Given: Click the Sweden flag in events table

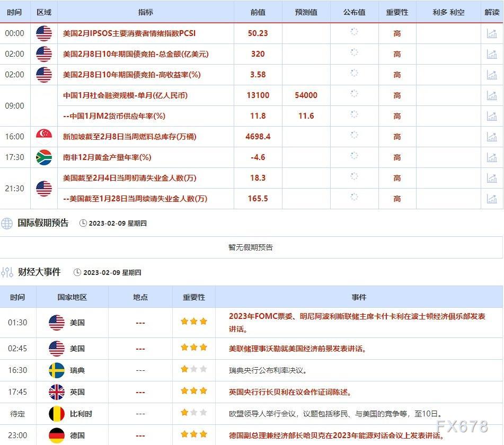Looking at the screenshot, I should coord(57,370).
